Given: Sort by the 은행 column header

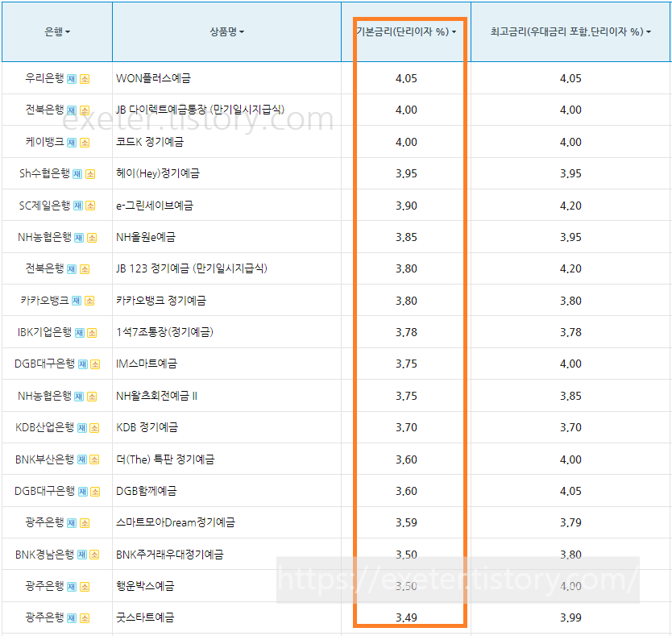Looking at the screenshot, I should (x=57, y=31).
